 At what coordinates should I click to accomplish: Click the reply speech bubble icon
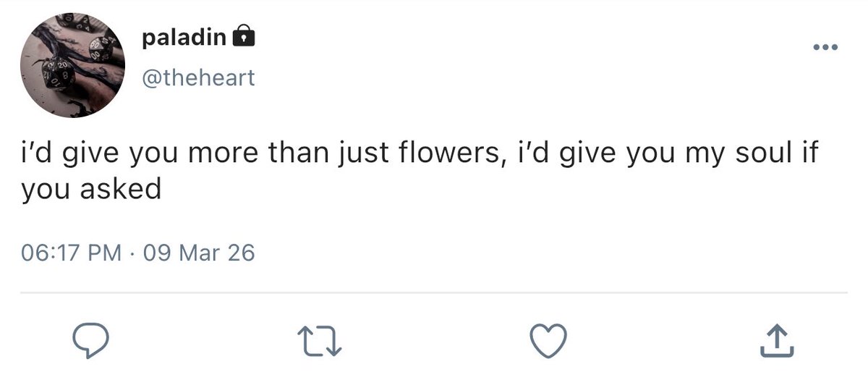pos(91,341)
